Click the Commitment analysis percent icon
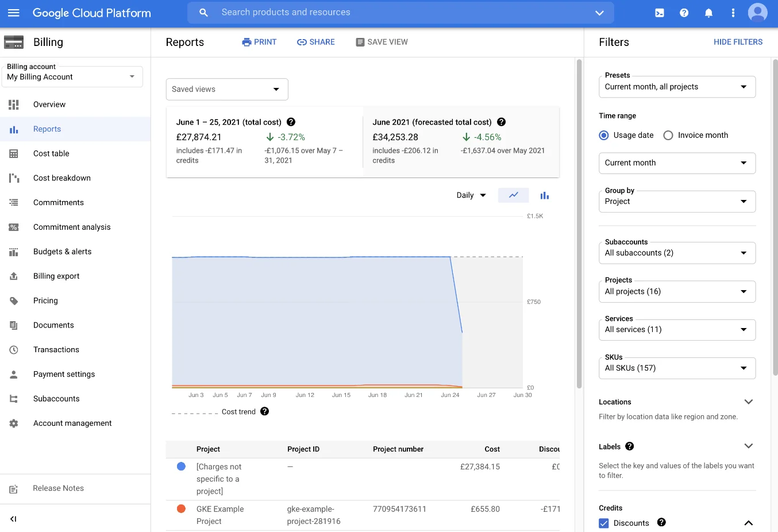 [x=14, y=227]
